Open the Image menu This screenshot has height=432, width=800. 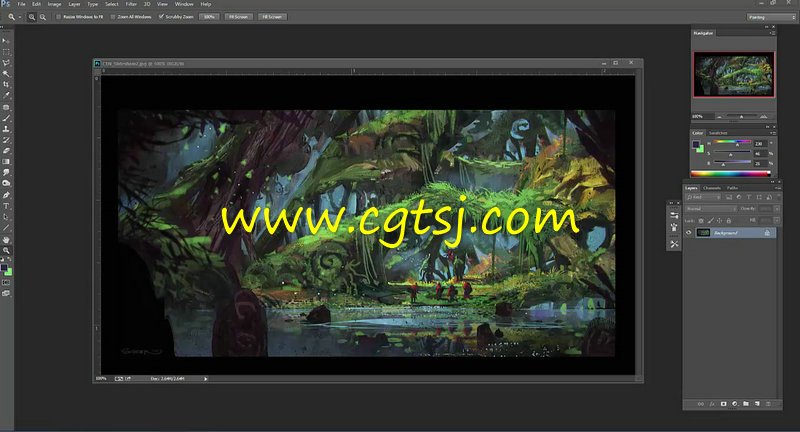point(55,4)
